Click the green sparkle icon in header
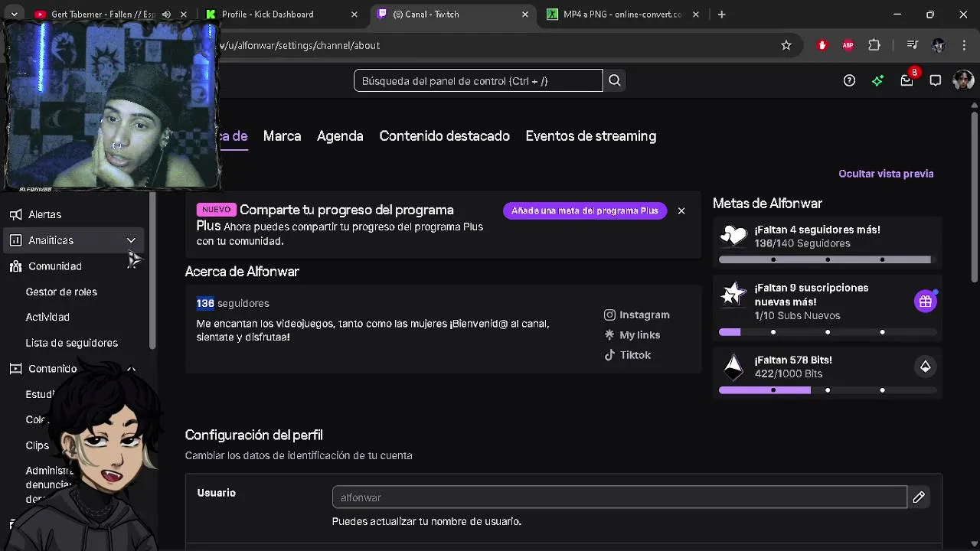The width and height of the screenshot is (980, 551). click(x=877, y=80)
